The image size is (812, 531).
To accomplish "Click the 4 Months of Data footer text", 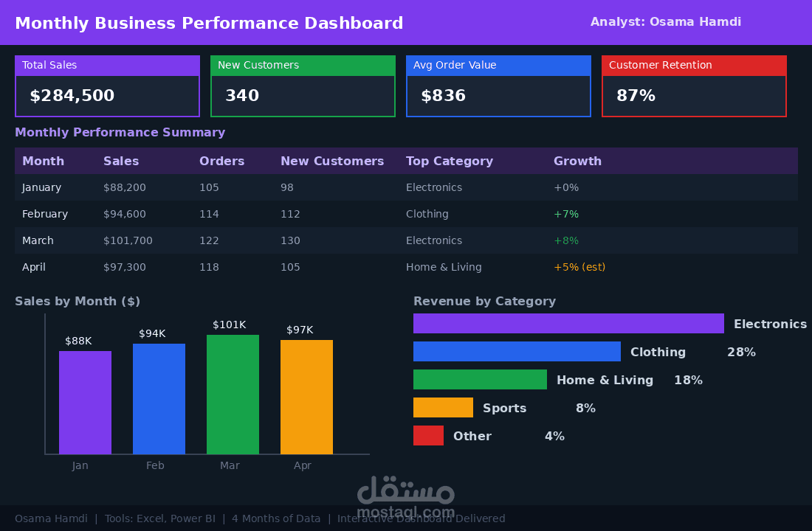I will (276, 518).
